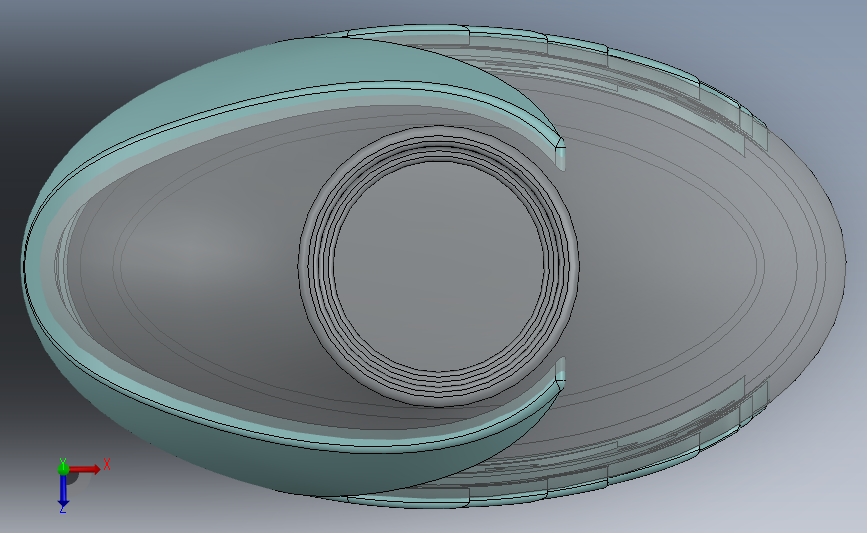
Task: Click the red X axis arrow on triad
Action: pos(84,469)
